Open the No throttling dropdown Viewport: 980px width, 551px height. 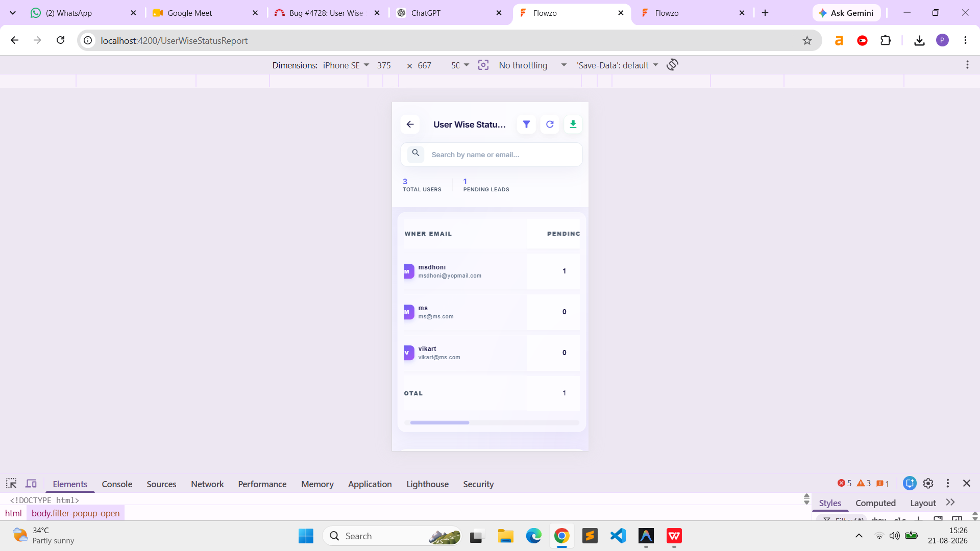point(532,65)
